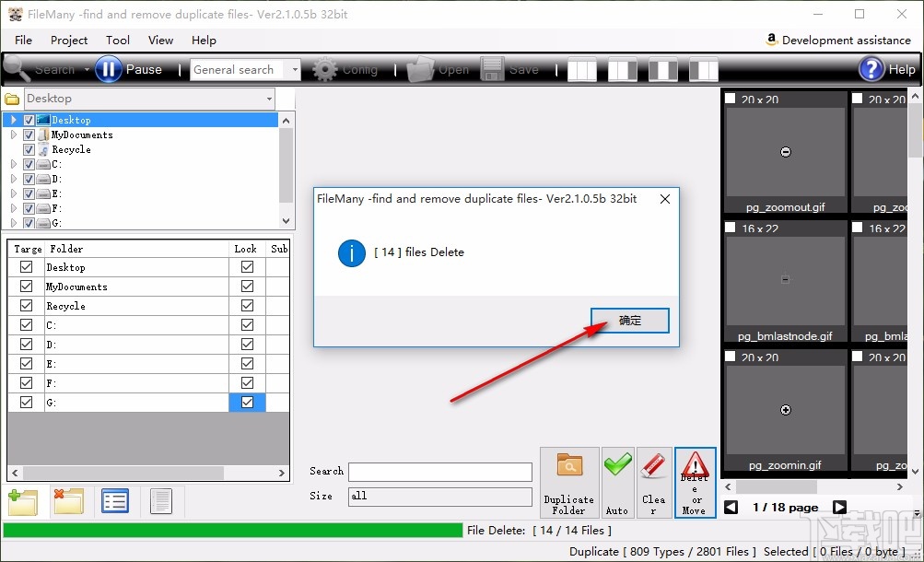
Task: Toggle Lock checkbox for MyDocuments row
Action: click(248, 287)
